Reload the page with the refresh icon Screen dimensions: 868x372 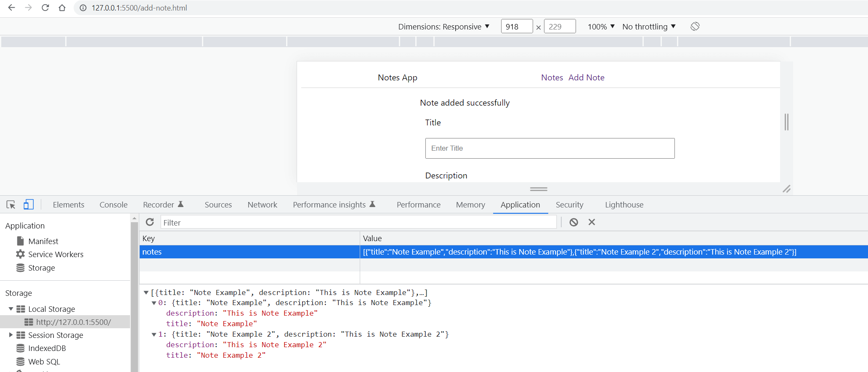click(45, 8)
